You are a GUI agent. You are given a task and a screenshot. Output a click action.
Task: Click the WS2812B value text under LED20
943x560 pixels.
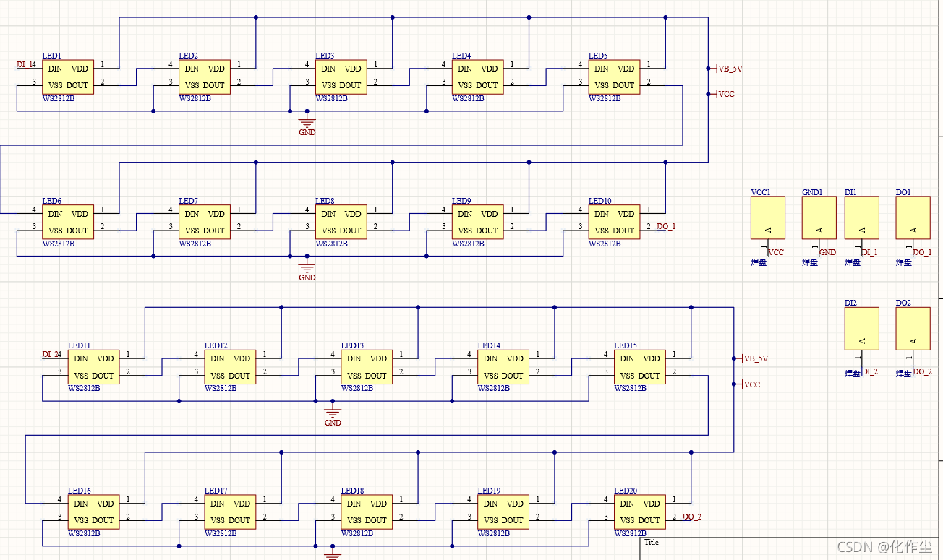[631, 533]
